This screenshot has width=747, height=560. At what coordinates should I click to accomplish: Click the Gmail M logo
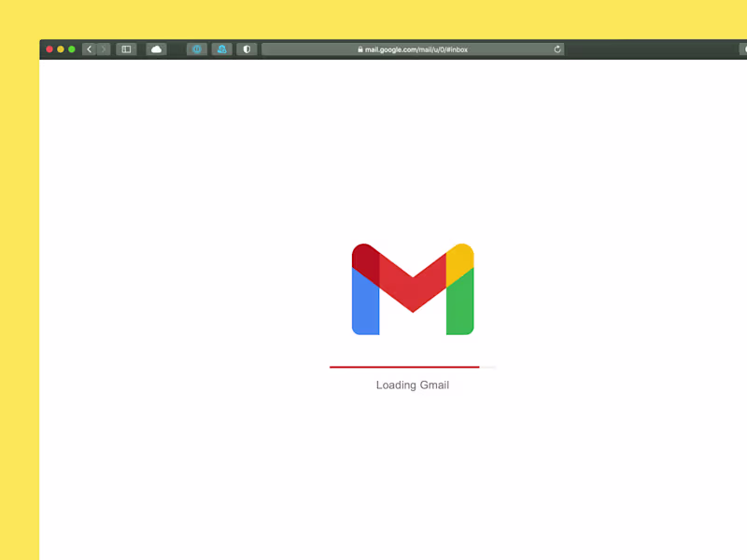(413, 289)
